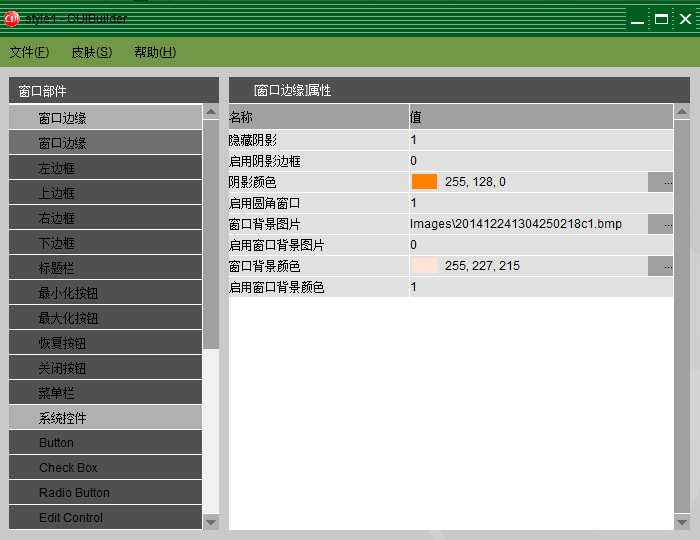
Task: Click the orange 阴影颜色 color swatch
Action: (x=424, y=182)
